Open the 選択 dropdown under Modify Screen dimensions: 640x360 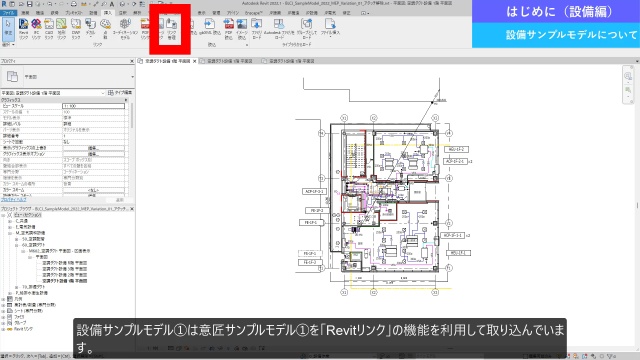[x=8, y=44]
